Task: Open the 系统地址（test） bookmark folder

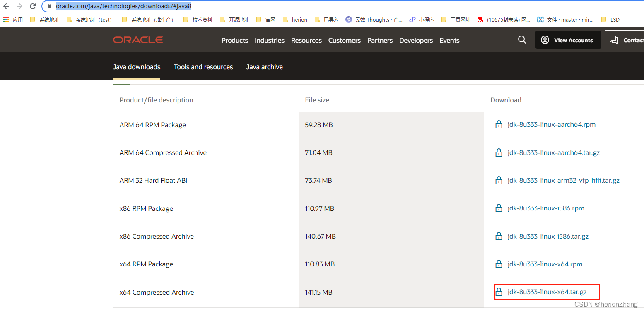Action: [x=89, y=19]
